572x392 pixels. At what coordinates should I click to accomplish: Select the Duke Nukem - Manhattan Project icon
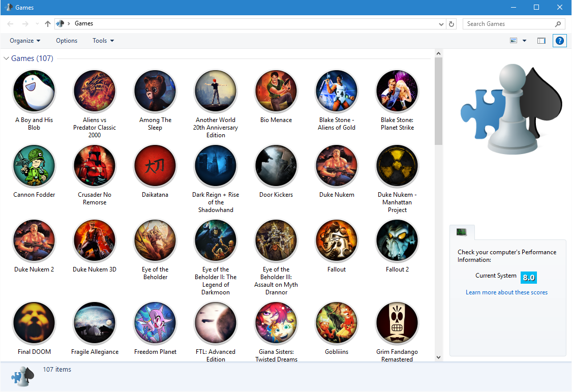(x=397, y=166)
